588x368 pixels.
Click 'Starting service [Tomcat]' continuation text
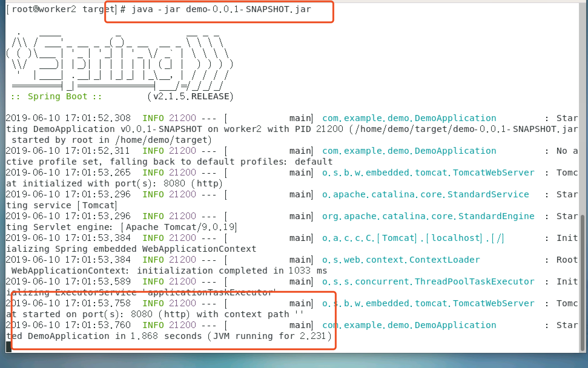pyautogui.click(x=61, y=205)
